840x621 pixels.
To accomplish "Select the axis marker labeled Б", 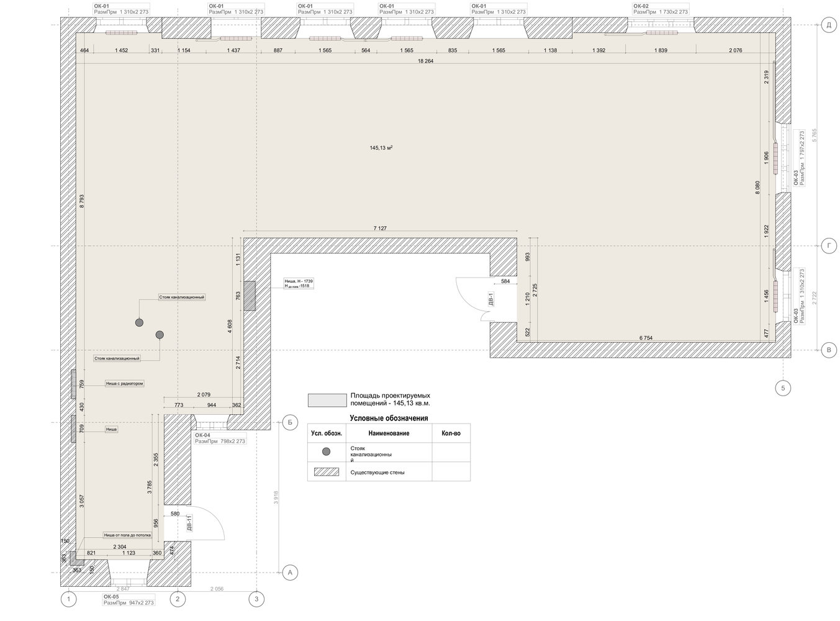I will pos(289,422).
